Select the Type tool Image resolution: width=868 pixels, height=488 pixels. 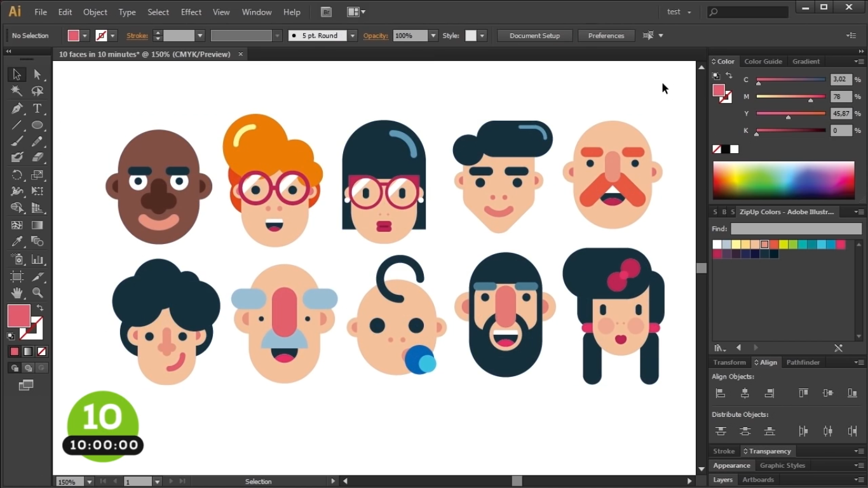[37, 109]
